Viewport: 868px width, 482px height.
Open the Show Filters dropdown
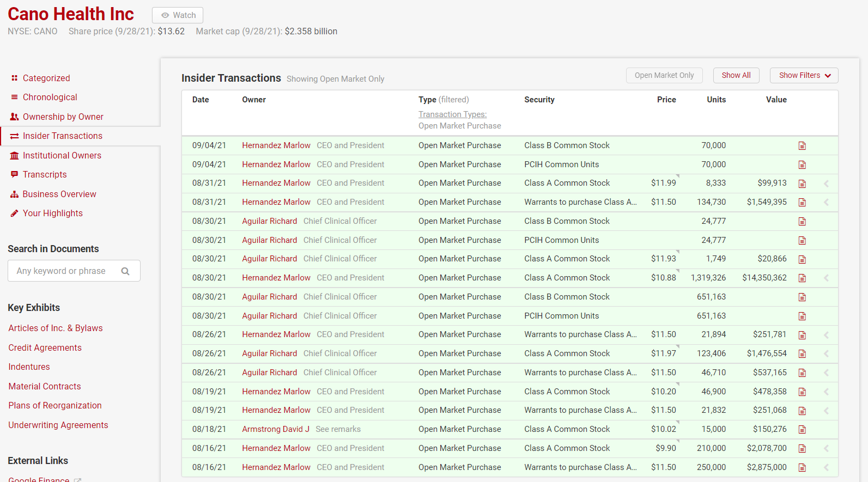pos(804,75)
